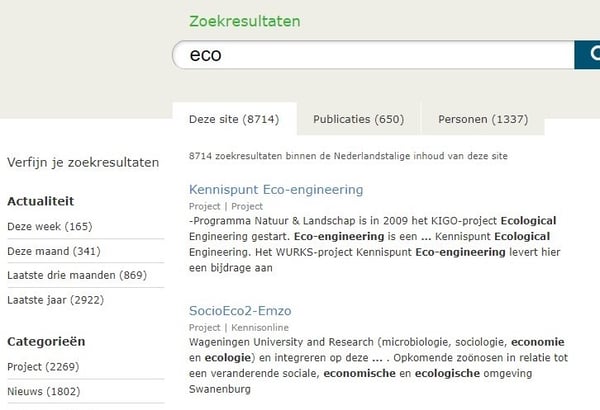
Task: Click 'Verfijn je zoekresultaten' sidebar title
Action: (x=83, y=162)
